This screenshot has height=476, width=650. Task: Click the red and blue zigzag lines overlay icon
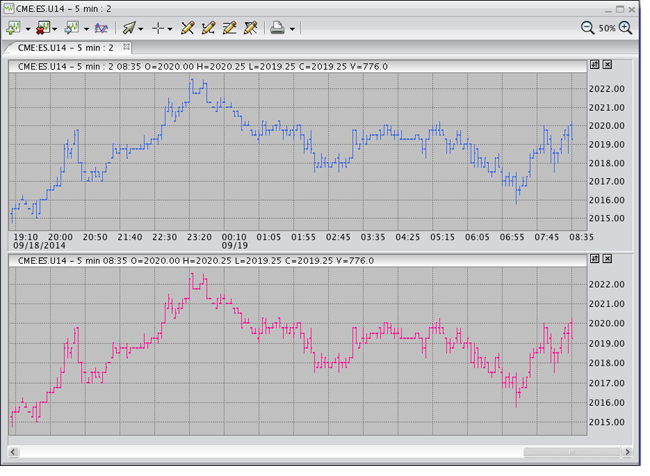pos(101,28)
